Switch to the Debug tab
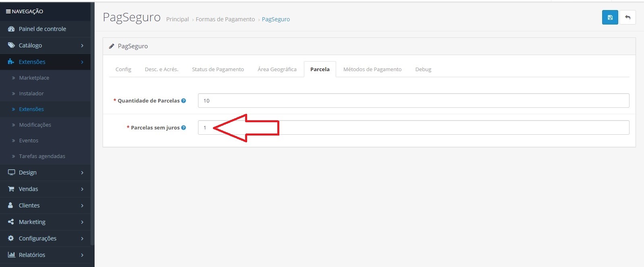644x267 pixels. click(423, 69)
